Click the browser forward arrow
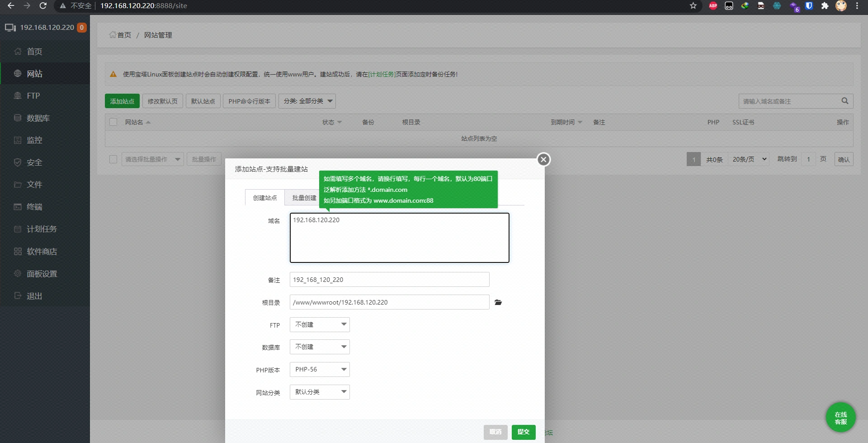The width and height of the screenshot is (868, 443). 27,5
